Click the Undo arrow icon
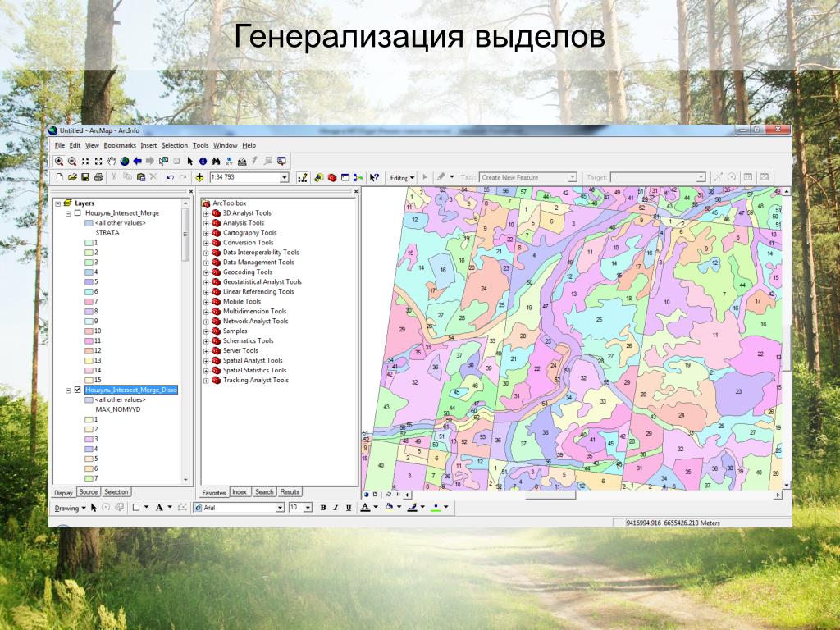The height and width of the screenshot is (630, 840). 171,177
